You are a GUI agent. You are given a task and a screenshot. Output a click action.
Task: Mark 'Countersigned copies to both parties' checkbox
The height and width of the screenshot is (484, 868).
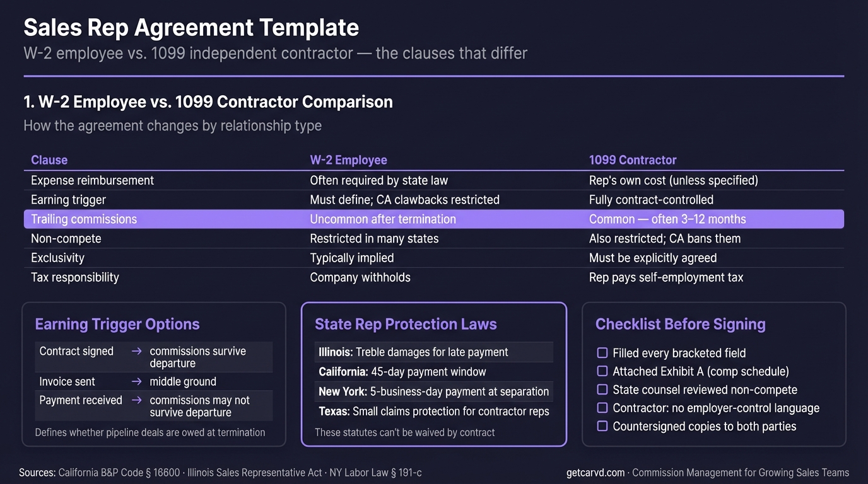(602, 426)
